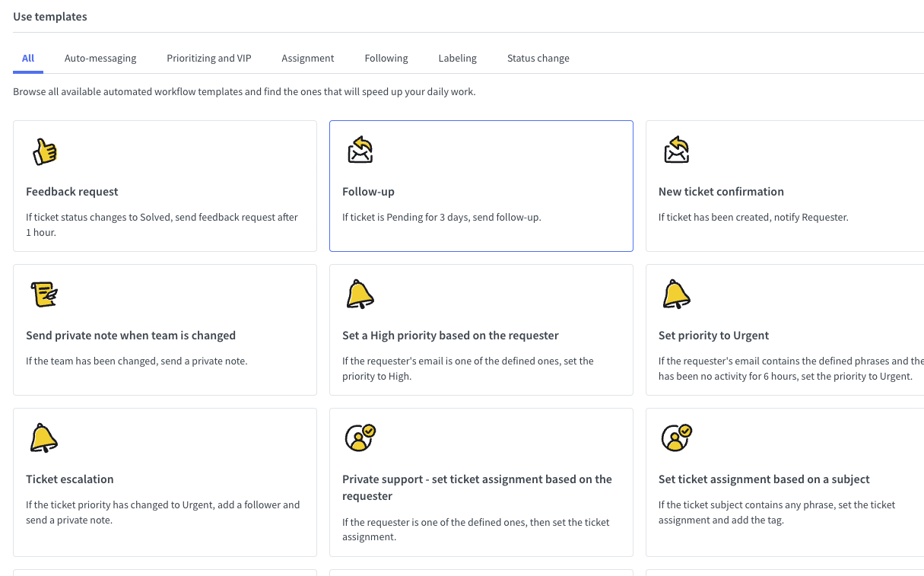The width and height of the screenshot is (924, 576).
Task: Click the note icon on Send private note template
Action: click(44, 294)
